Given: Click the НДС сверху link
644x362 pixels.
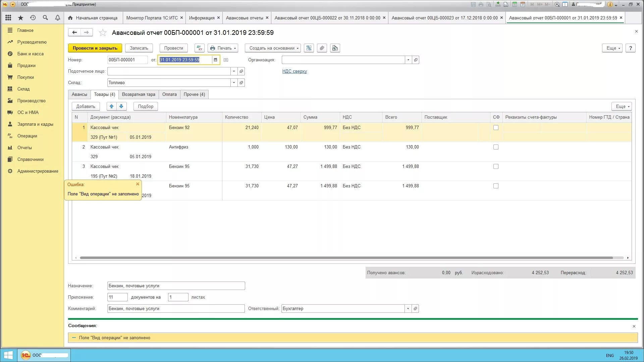Looking at the screenshot, I should point(294,71).
